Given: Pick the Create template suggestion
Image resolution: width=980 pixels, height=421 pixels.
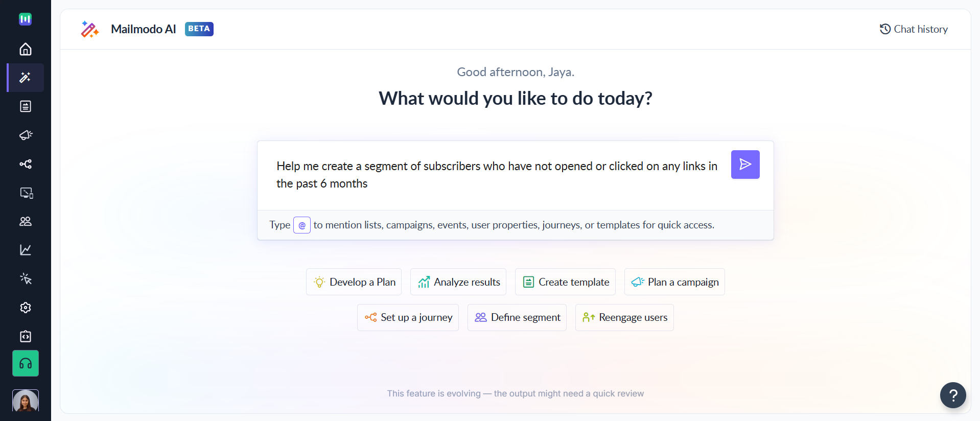Looking at the screenshot, I should pos(565,282).
